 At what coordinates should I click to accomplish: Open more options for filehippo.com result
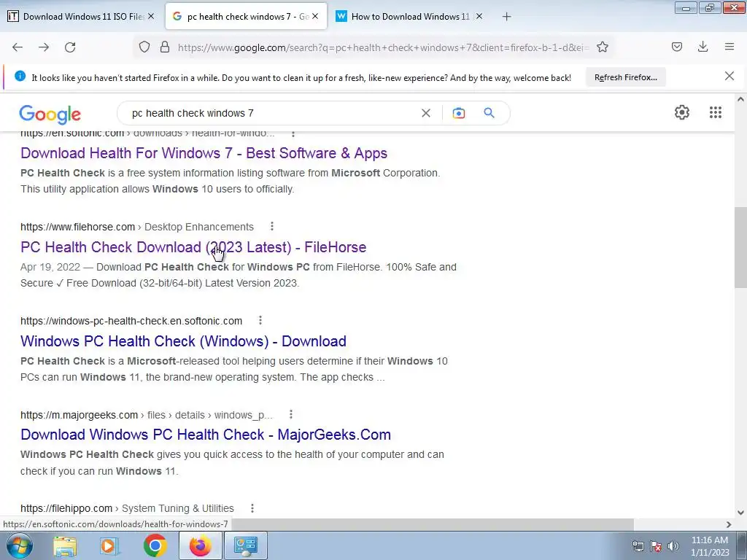(x=252, y=508)
